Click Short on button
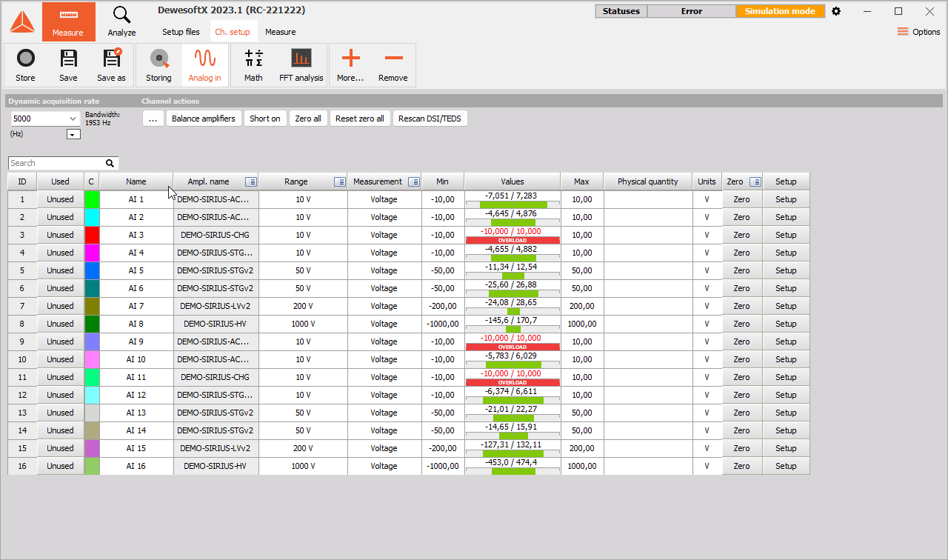 (265, 119)
